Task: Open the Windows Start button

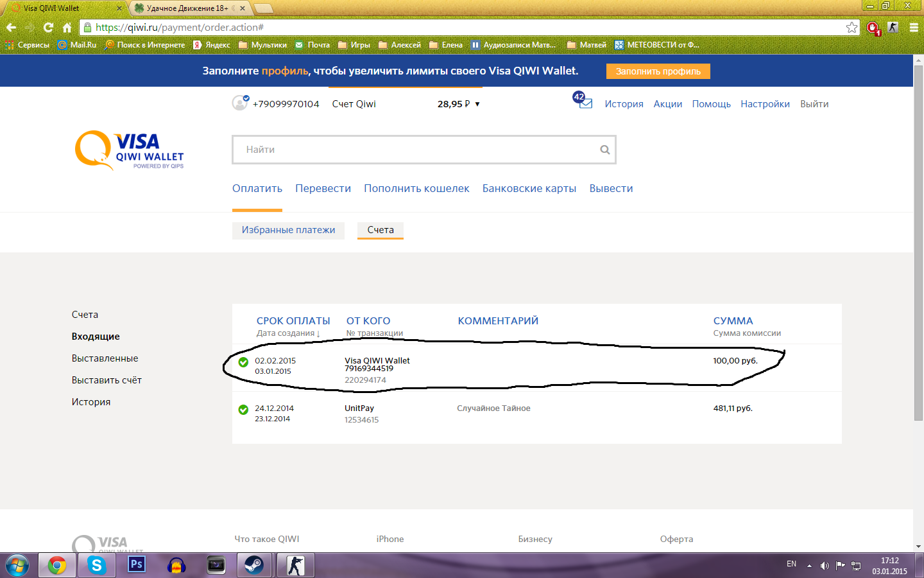Action: pyautogui.click(x=17, y=565)
